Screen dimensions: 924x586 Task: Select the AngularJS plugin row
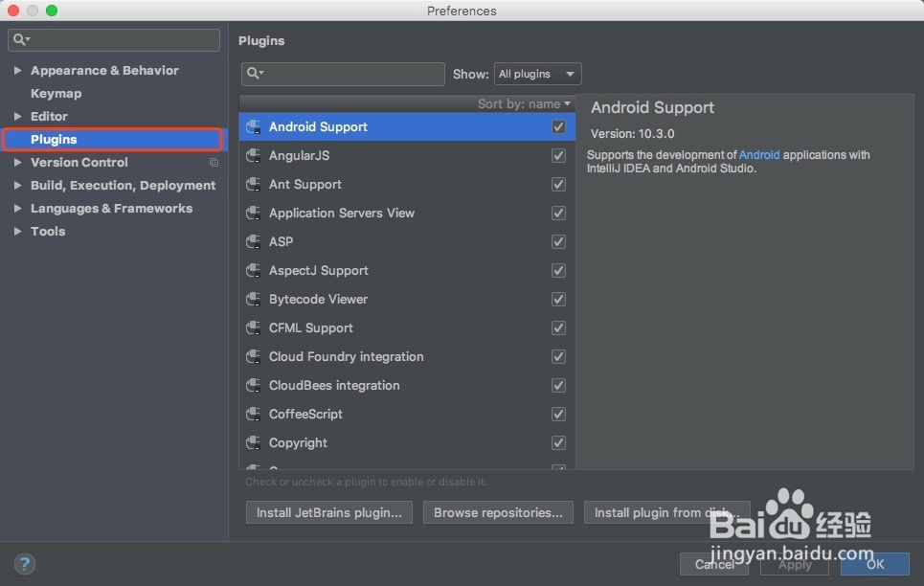(407, 156)
